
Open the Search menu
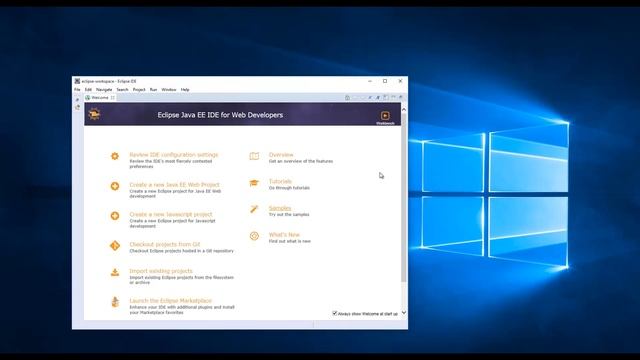(122, 89)
